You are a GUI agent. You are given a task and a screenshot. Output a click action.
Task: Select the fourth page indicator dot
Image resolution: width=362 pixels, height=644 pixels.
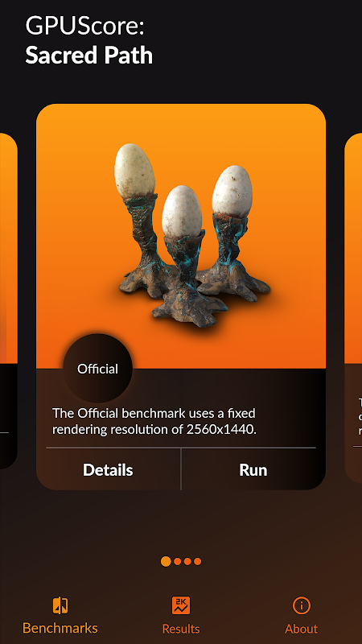(x=197, y=561)
